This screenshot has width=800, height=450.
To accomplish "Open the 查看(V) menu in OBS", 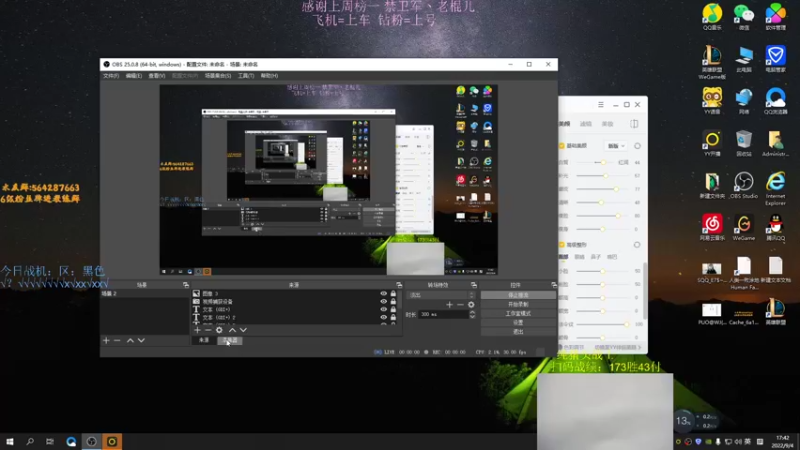I will tap(157, 76).
